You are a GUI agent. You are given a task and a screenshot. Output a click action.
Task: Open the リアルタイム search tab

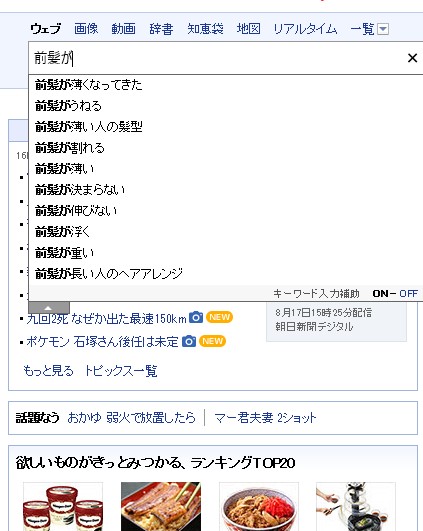tap(305, 29)
